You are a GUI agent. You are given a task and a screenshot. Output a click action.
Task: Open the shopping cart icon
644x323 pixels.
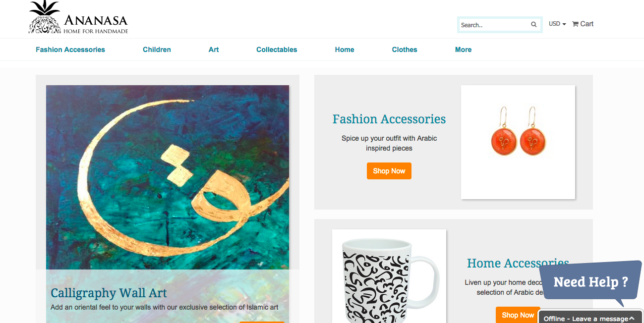[x=575, y=24]
